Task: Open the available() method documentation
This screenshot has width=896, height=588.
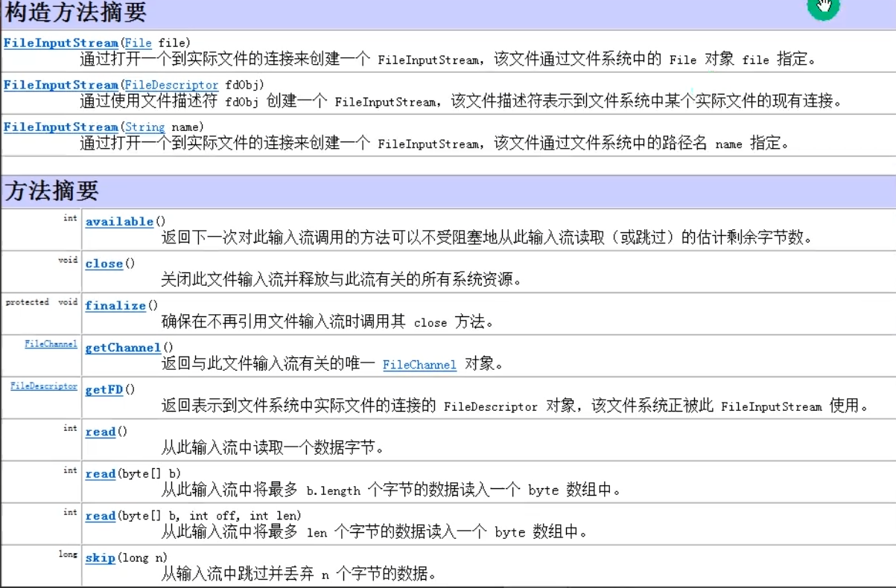Action: [118, 221]
